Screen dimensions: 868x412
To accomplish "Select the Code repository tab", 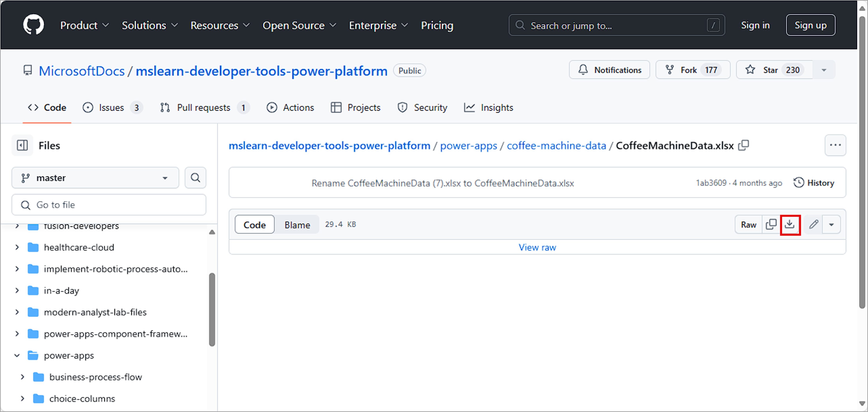I will click(47, 107).
